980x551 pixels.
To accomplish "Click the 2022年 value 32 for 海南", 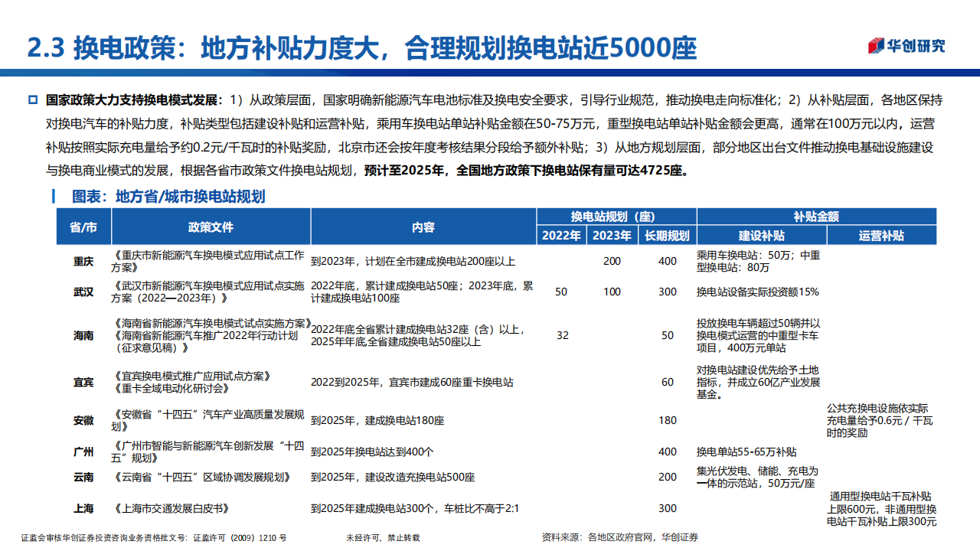I will [x=563, y=335].
